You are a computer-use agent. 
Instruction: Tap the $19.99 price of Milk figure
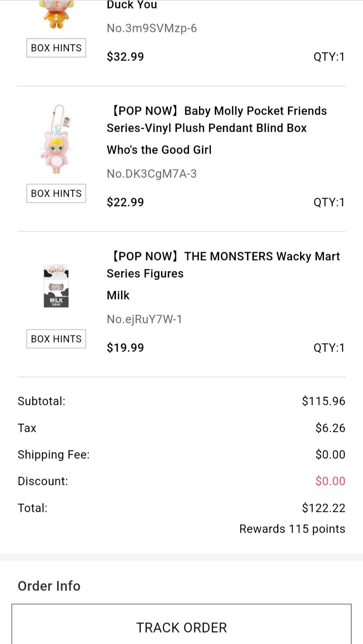point(125,348)
